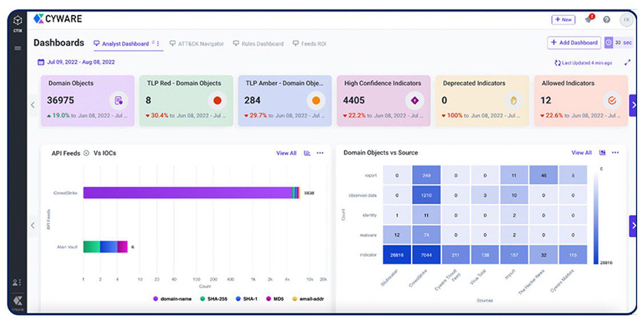
Task: Click the heatmap color scale bar
Action: (595, 216)
